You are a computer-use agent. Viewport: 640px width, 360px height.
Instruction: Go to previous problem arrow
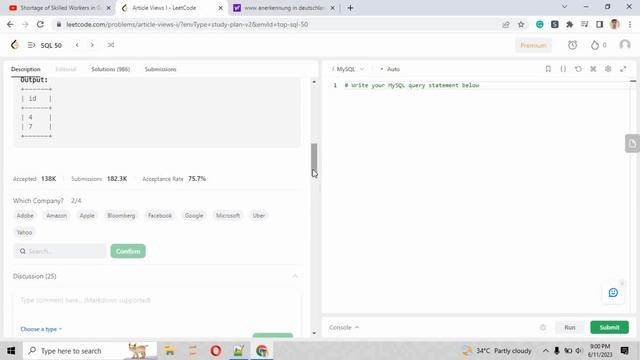click(x=77, y=45)
